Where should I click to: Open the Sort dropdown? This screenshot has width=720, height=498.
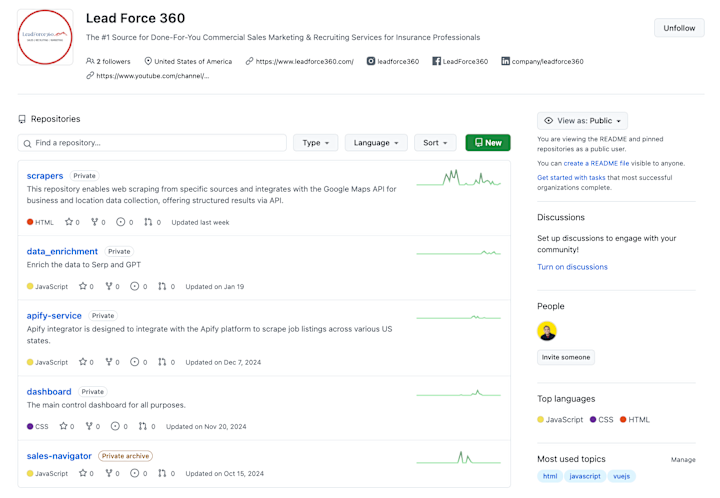click(x=435, y=143)
